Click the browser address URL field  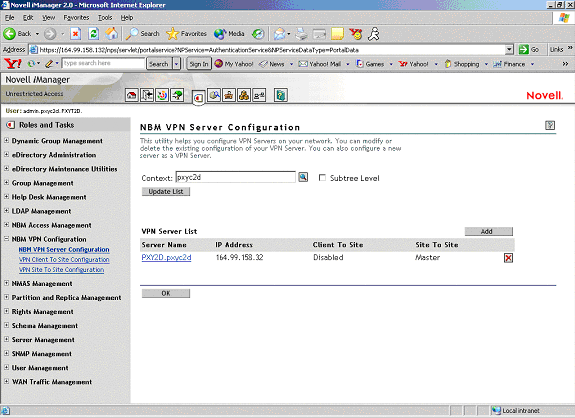click(271, 50)
